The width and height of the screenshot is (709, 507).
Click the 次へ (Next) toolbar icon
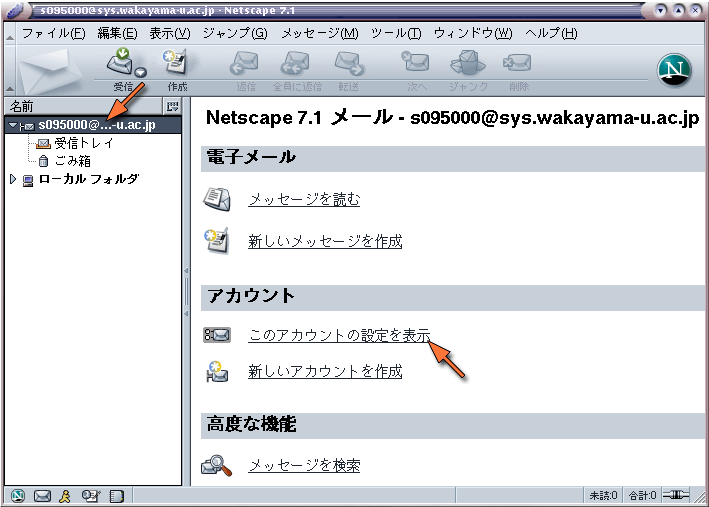coord(415,62)
